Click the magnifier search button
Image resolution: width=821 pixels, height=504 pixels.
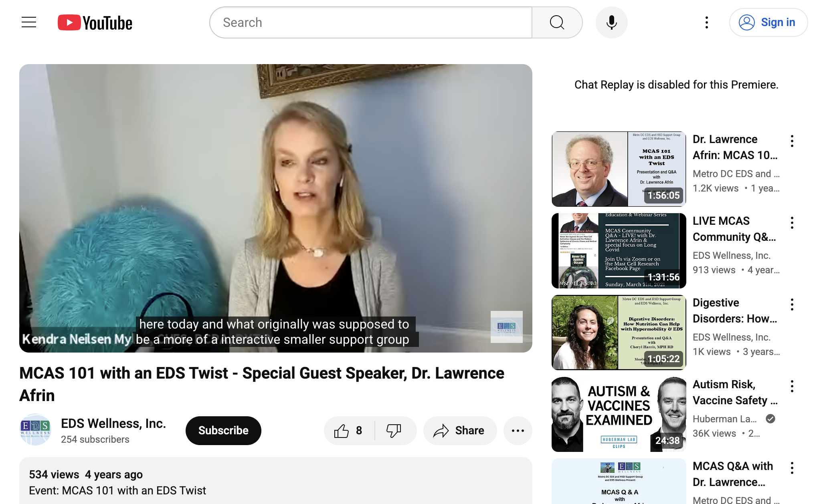click(x=557, y=22)
